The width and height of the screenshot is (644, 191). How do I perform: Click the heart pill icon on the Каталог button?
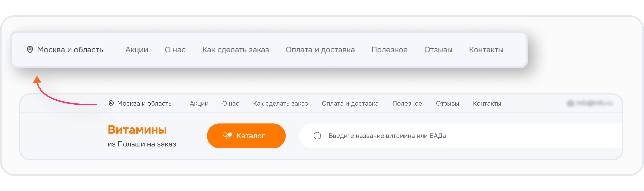pos(227,136)
